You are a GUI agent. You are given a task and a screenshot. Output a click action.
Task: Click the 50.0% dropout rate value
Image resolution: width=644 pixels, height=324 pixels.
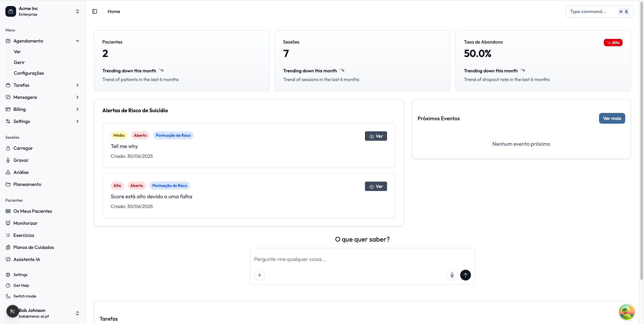[478, 54]
